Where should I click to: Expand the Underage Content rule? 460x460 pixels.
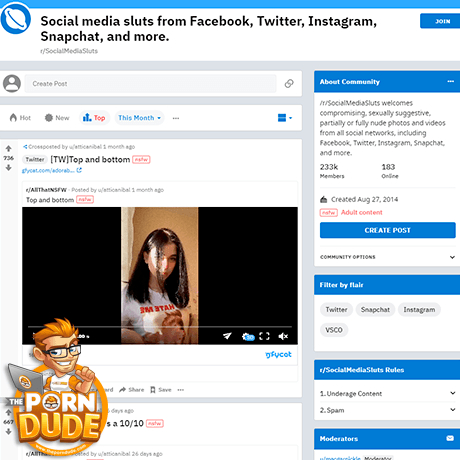point(387,393)
